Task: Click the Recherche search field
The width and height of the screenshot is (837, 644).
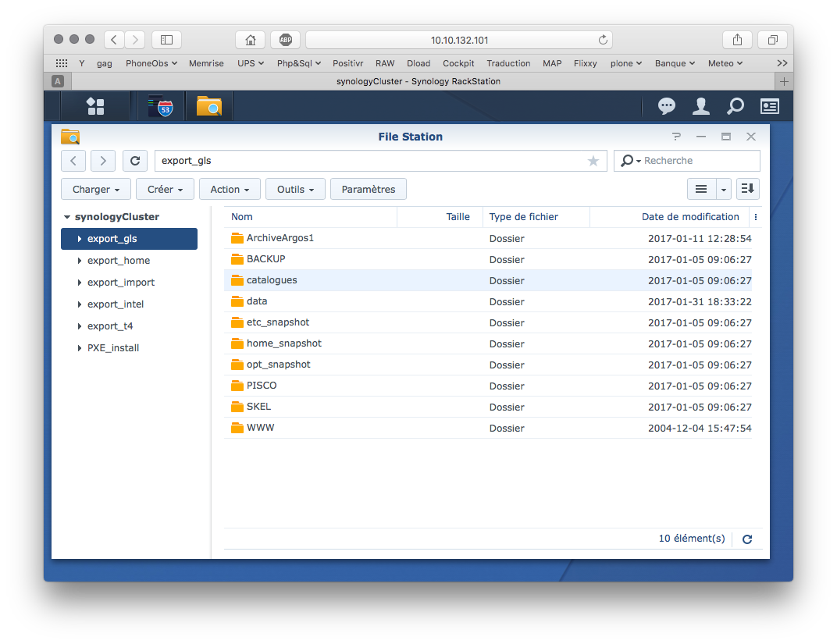Action: tap(696, 161)
